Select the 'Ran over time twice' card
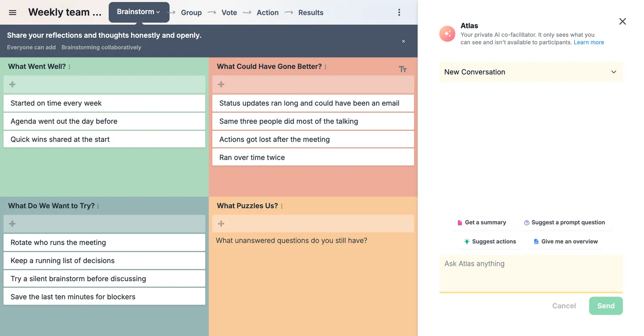The width and height of the screenshot is (644, 336). pyautogui.click(x=313, y=157)
